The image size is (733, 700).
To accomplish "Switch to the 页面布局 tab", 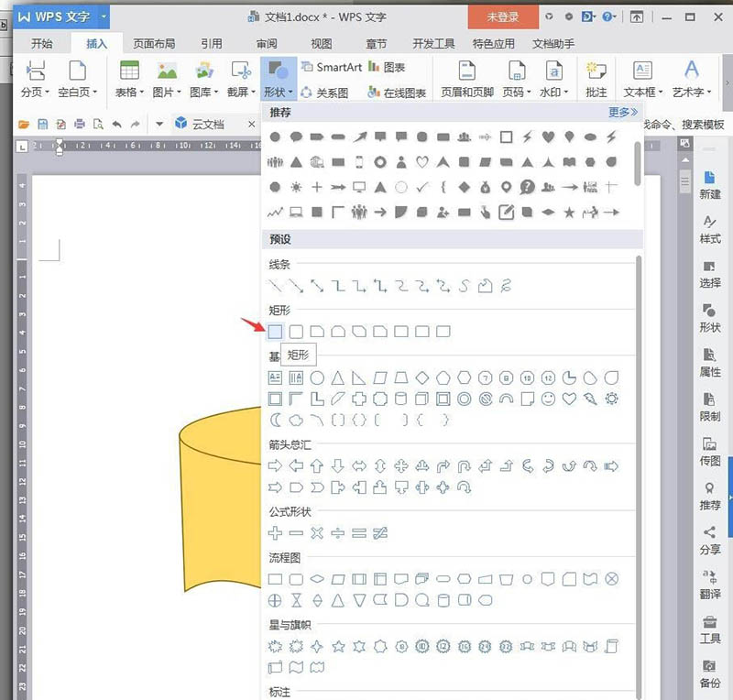I will tap(153, 43).
